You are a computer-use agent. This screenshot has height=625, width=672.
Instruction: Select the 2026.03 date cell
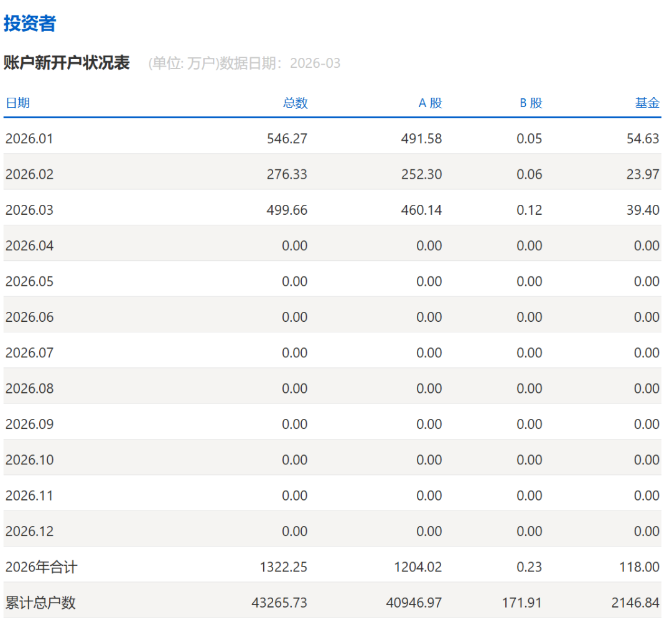pyautogui.click(x=29, y=210)
